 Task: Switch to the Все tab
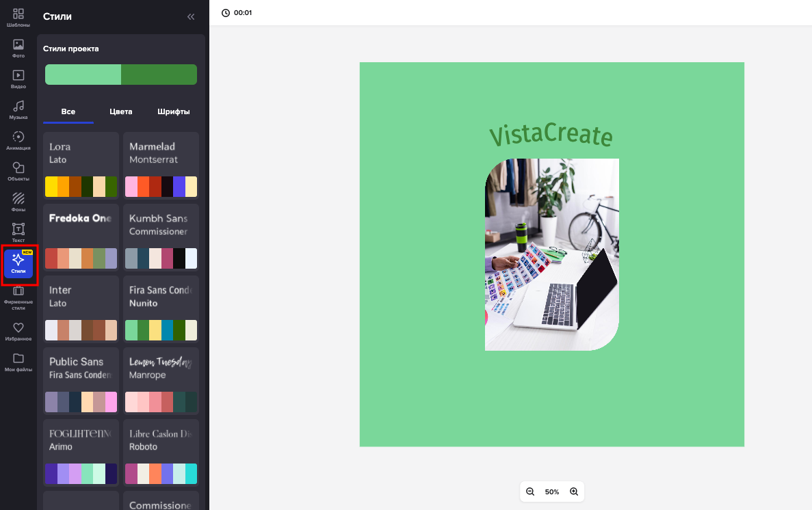click(x=68, y=112)
